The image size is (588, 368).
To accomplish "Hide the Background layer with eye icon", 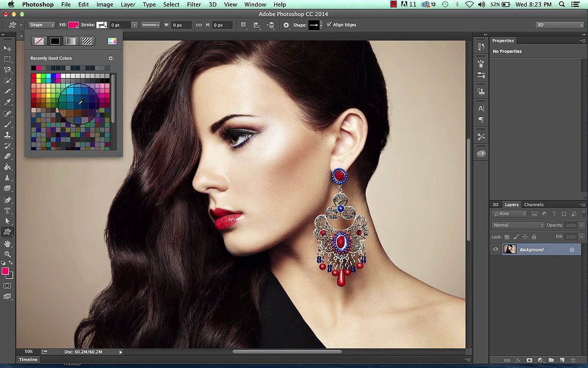I will coord(496,249).
